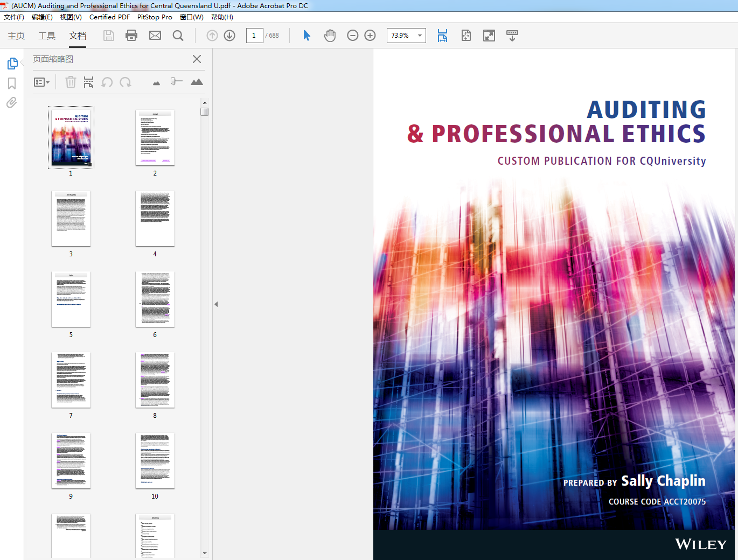Open 帮助(H) menu

click(222, 17)
